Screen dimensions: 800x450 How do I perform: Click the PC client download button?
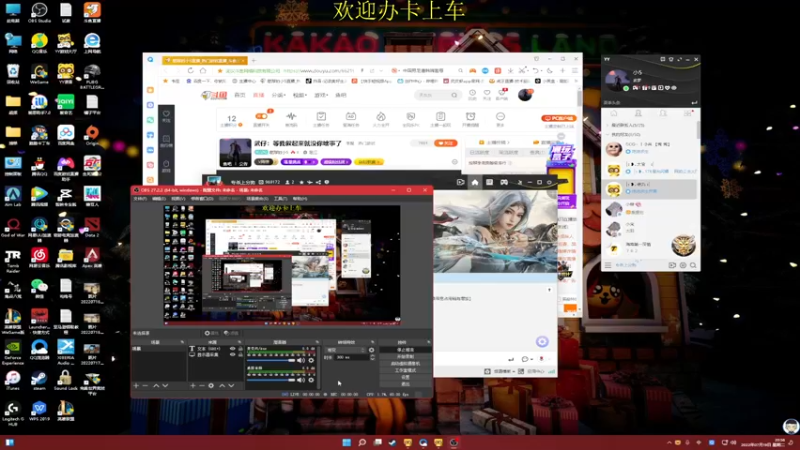click(559, 118)
